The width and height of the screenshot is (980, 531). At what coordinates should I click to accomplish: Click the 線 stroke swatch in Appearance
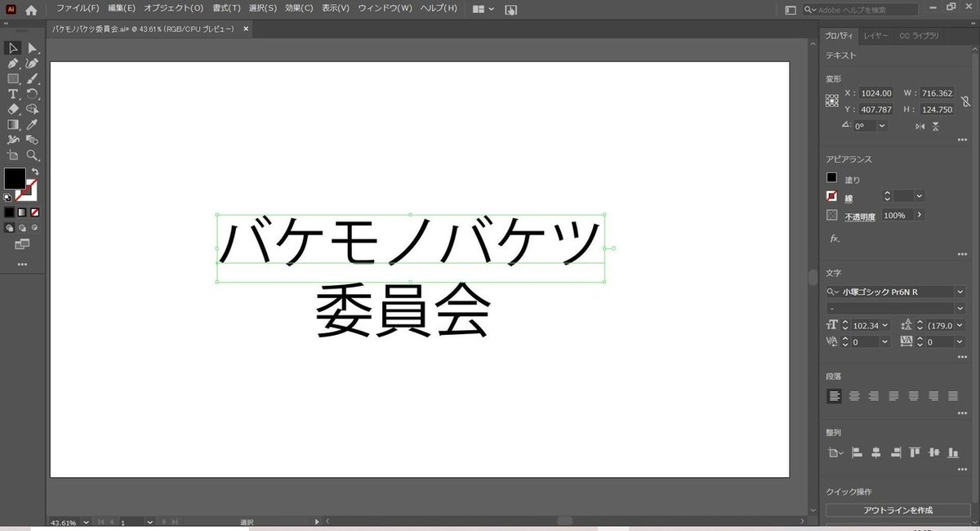tap(832, 197)
